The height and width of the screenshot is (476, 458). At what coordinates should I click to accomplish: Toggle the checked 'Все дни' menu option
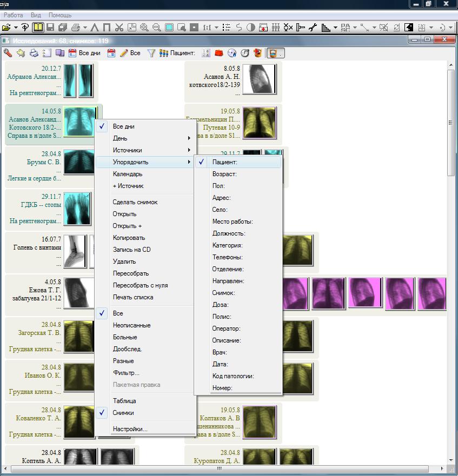[x=123, y=126]
